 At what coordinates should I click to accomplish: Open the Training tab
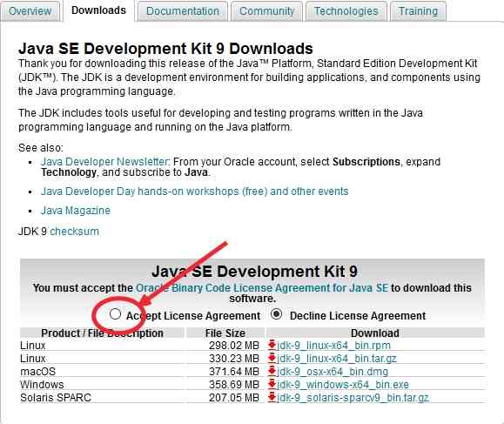tap(418, 11)
